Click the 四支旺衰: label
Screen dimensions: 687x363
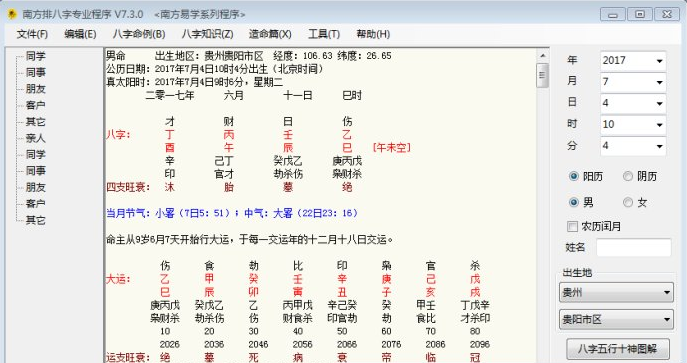(x=128, y=187)
